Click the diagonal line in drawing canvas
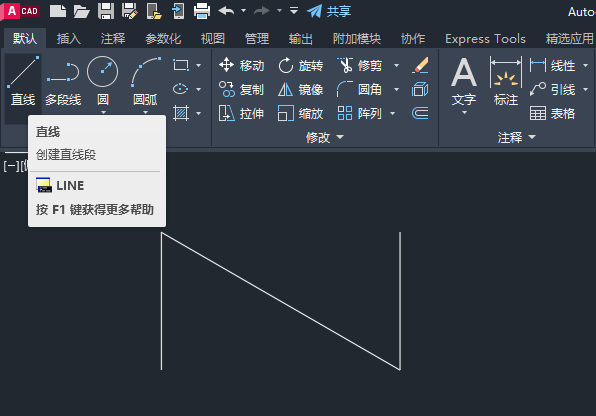Image resolution: width=596 pixels, height=416 pixels. pyautogui.click(x=281, y=301)
